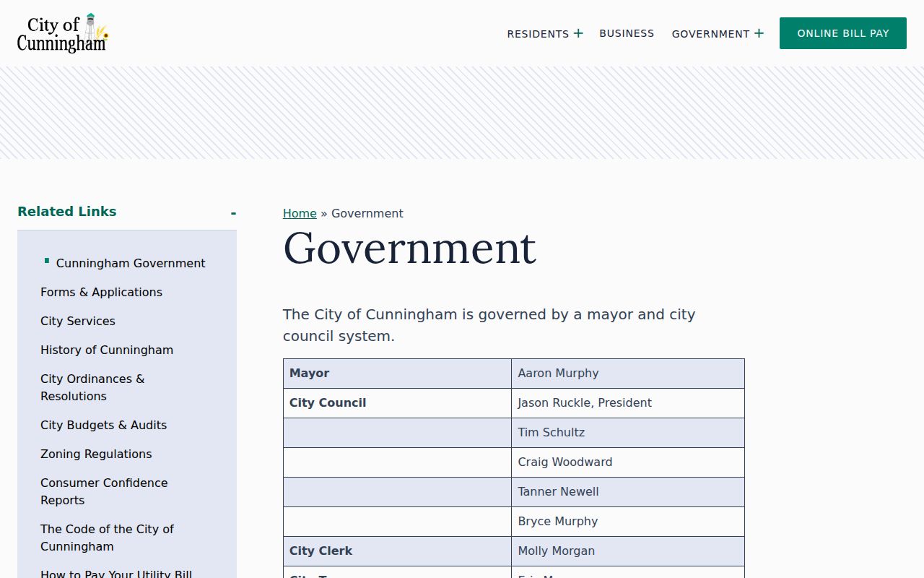Open the Business menu item

click(x=627, y=33)
